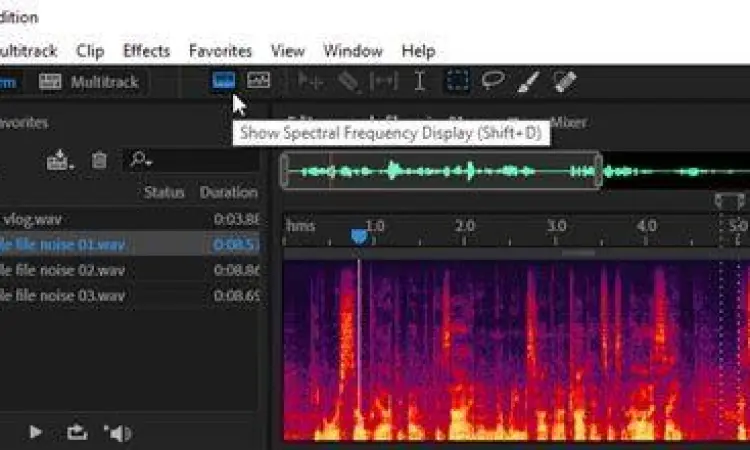Image resolution: width=750 pixels, height=450 pixels.
Task: Toggle Spectral Frequency Display button
Action: (223, 80)
